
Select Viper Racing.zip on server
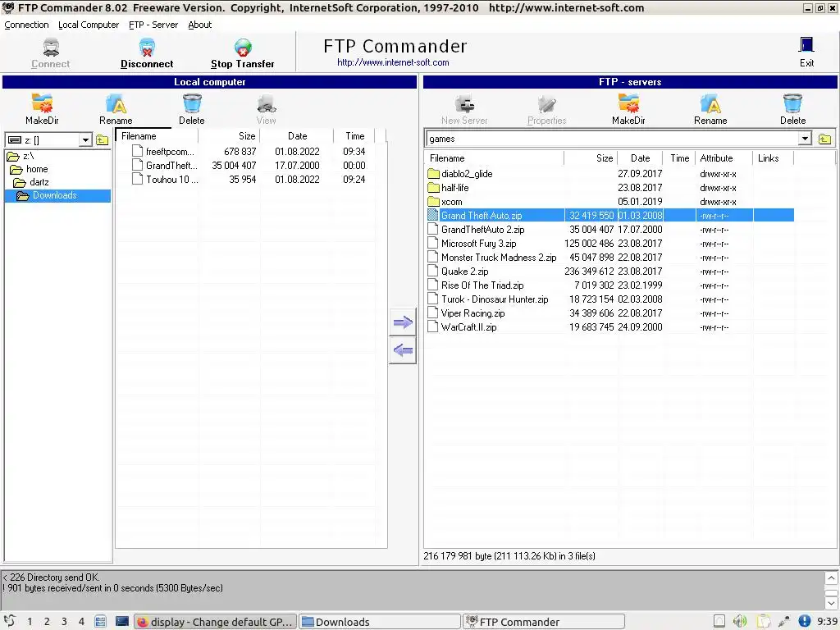click(472, 313)
